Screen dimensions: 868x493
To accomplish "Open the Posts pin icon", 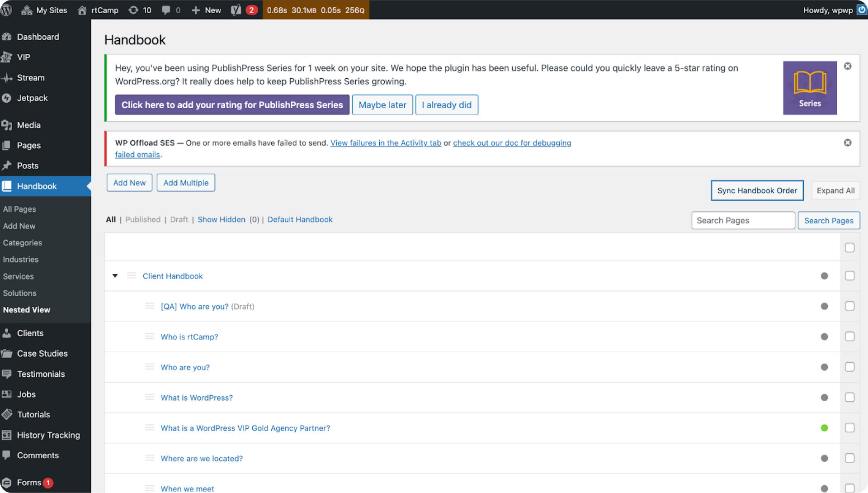I will 6,166.
